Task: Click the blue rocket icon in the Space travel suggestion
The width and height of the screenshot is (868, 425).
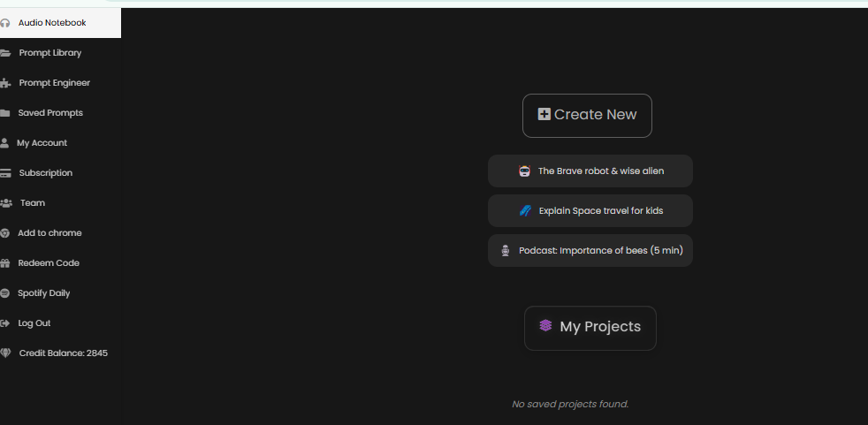Action: [x=525, y=211]
